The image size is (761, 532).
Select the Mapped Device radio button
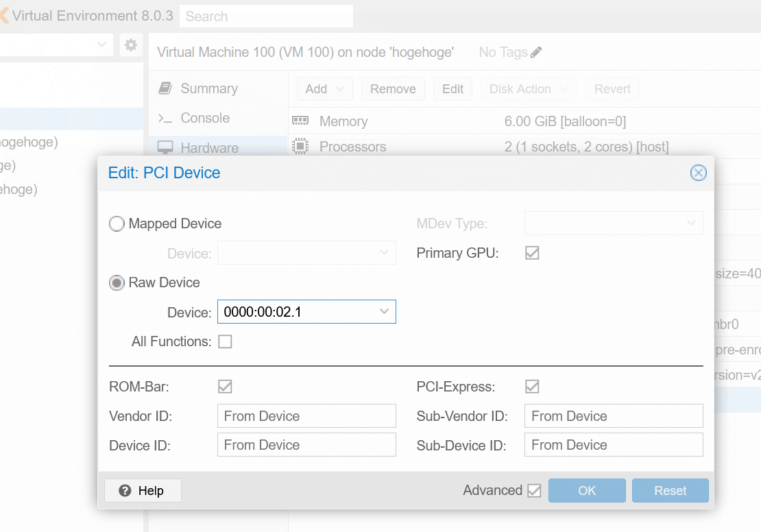coord(117,223)
